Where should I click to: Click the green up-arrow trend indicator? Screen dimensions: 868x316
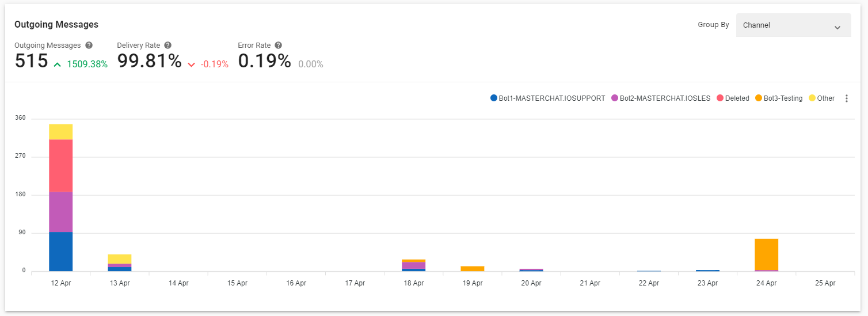coord(57,64)
